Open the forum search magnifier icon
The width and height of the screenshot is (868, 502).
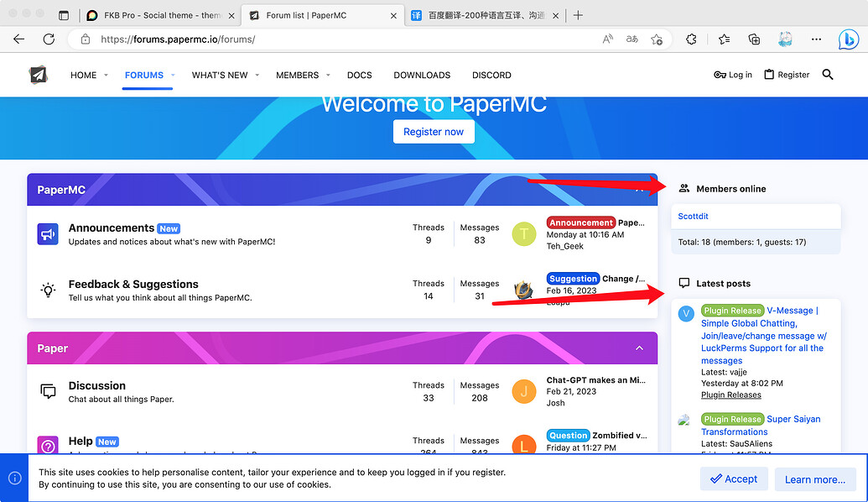(828, 75)
